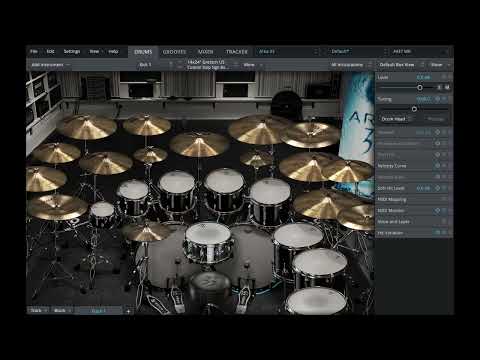Expand the MIDI Mapping section
480x360 pixels.
[x=392, y=199]
